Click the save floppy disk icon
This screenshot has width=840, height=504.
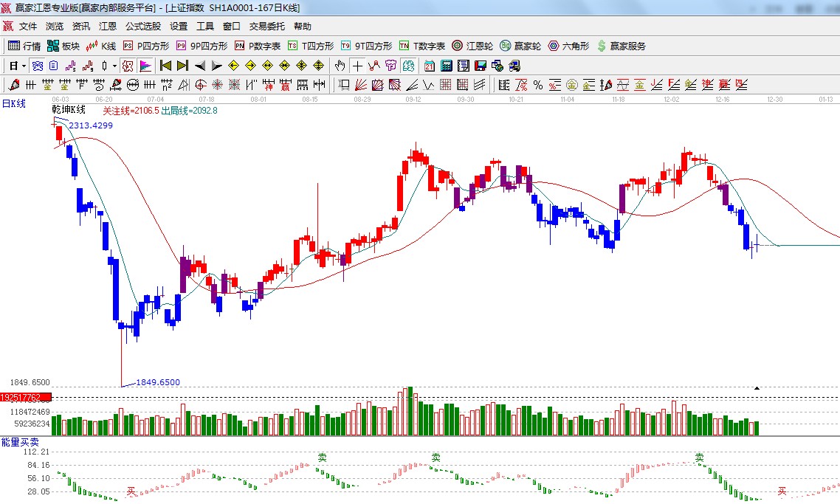[481, 66]
